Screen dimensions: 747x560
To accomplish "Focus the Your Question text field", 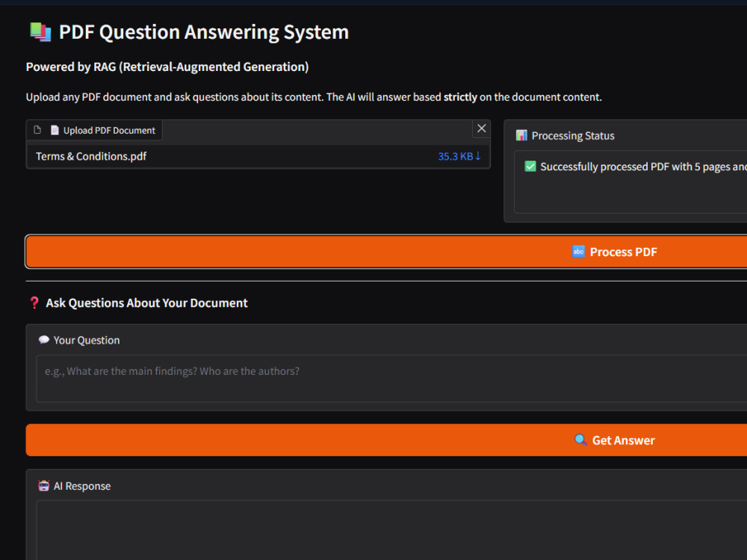I will tap(391, 379).
